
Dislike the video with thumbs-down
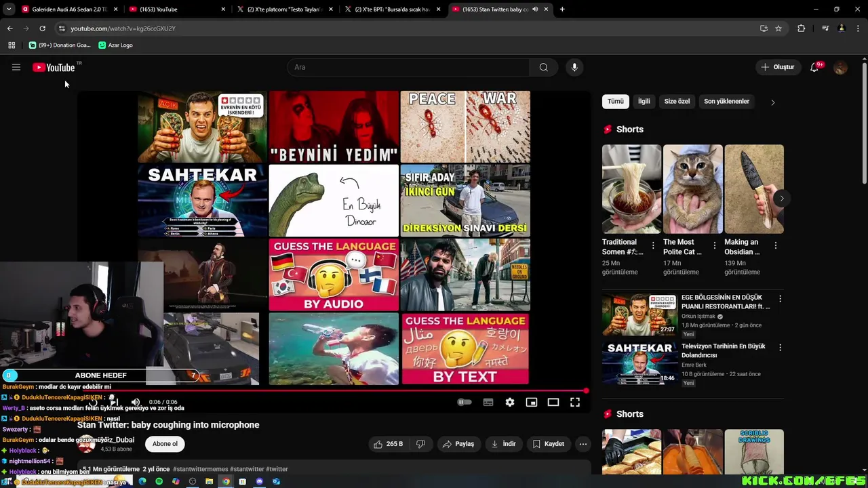click(420, 444)
